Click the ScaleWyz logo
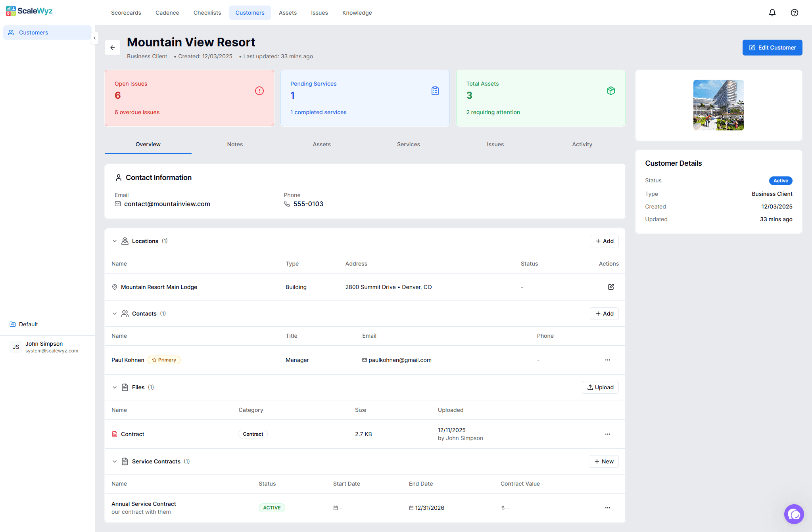This screenshot has width=812, height=532. coord(29,11)
